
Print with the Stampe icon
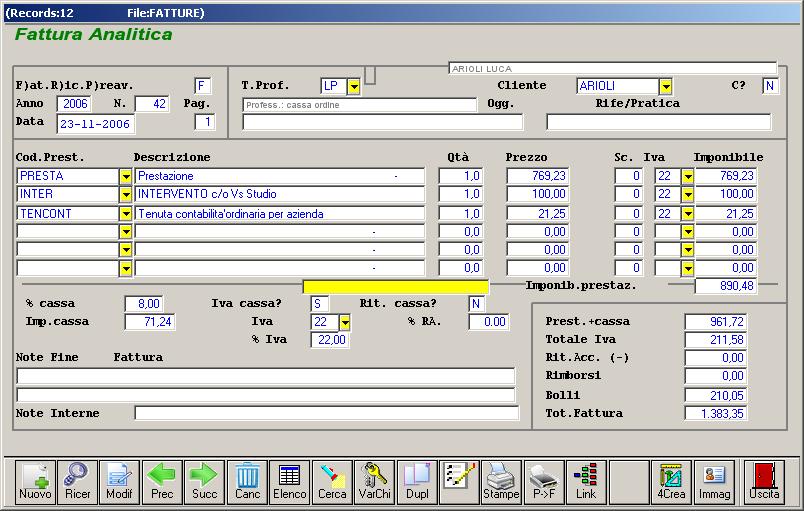click(501, 482)
